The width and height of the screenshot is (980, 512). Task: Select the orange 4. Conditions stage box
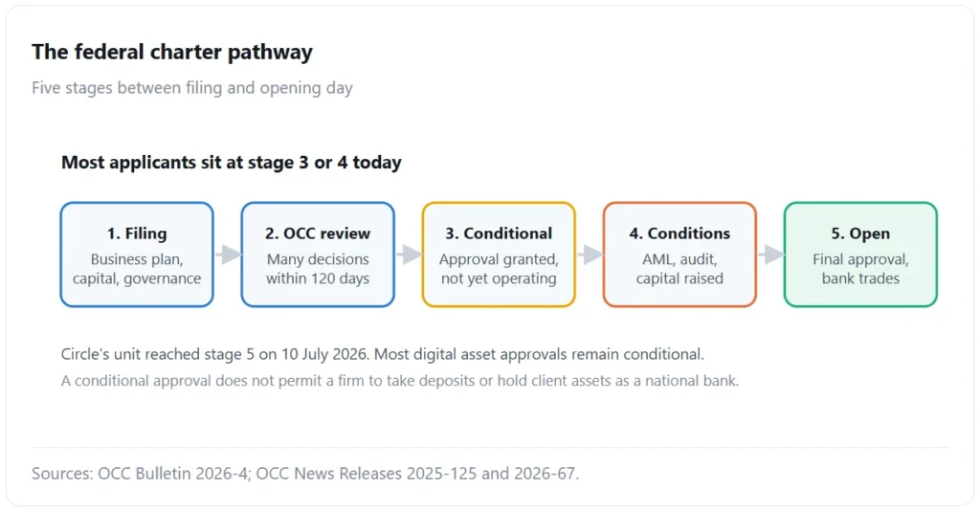tap(680, 255)
